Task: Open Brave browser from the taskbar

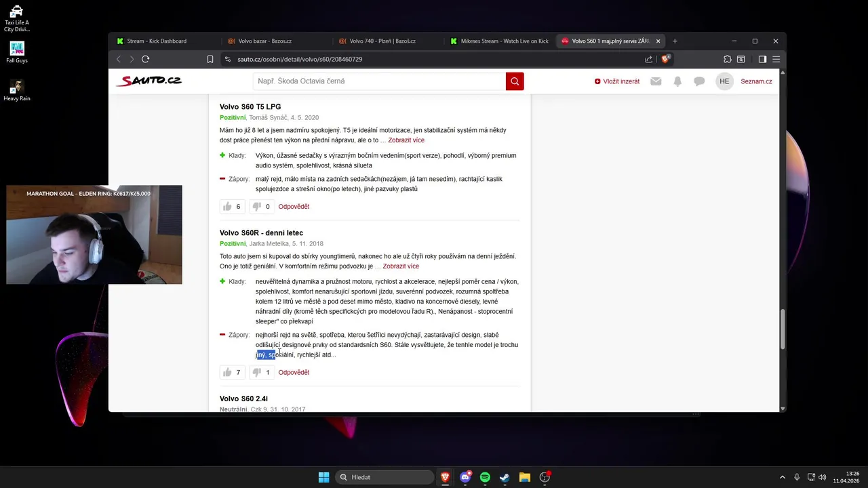Action: [446, 477]
